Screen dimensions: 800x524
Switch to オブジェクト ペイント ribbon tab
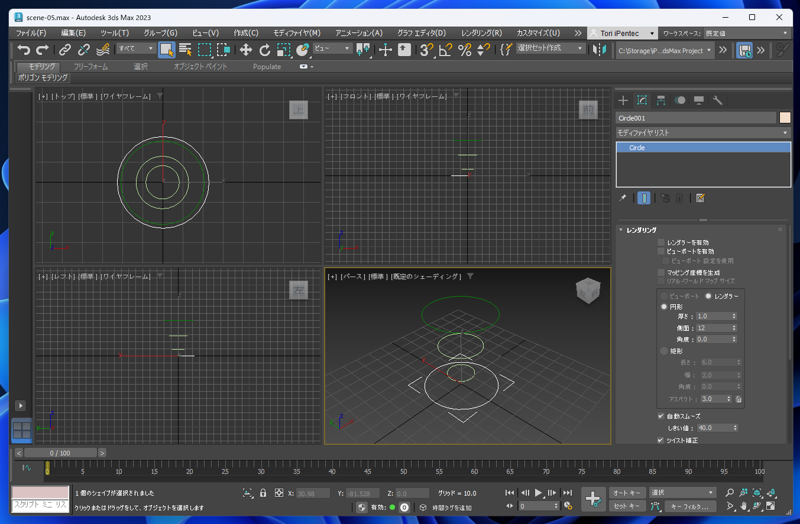point(200,66)
